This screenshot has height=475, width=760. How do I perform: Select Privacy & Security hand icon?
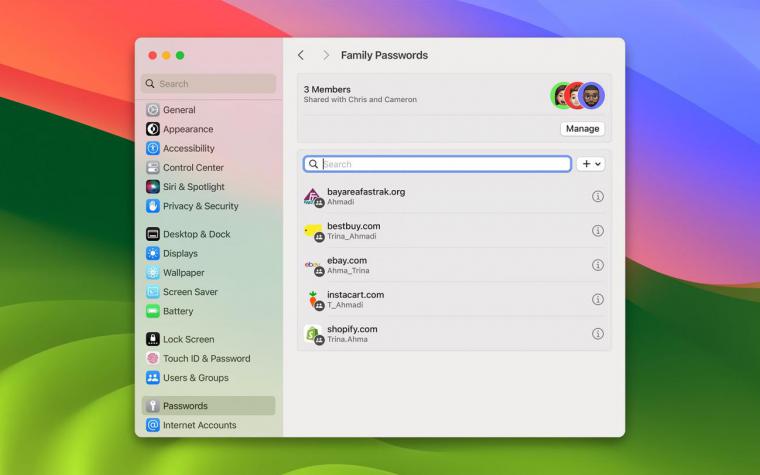pyautogui.click(x=153, y=206)
